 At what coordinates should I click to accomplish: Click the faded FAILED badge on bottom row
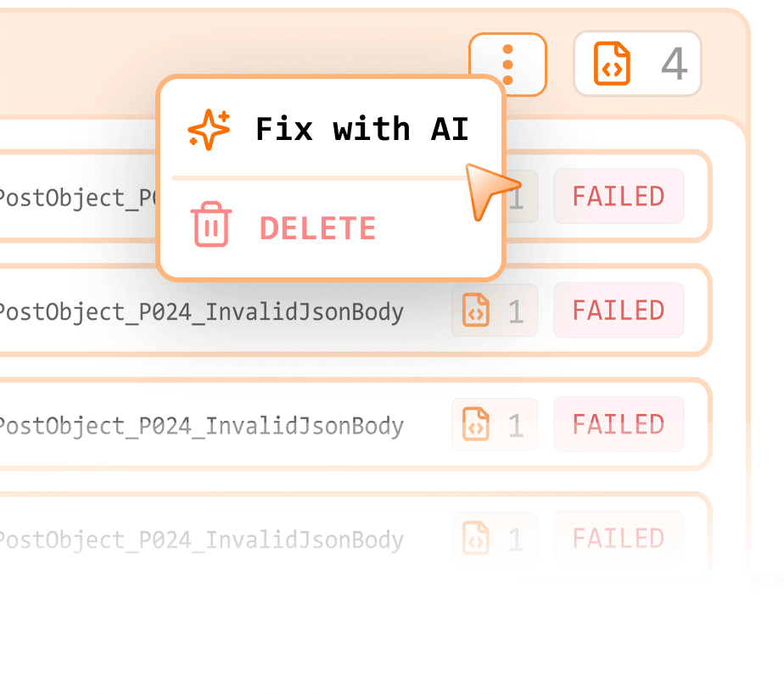619,538
